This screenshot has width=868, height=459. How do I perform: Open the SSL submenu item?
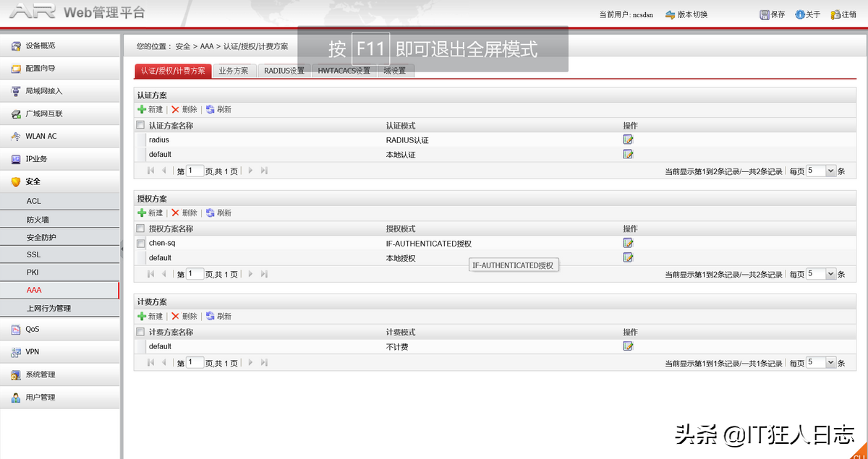[60, 254]
